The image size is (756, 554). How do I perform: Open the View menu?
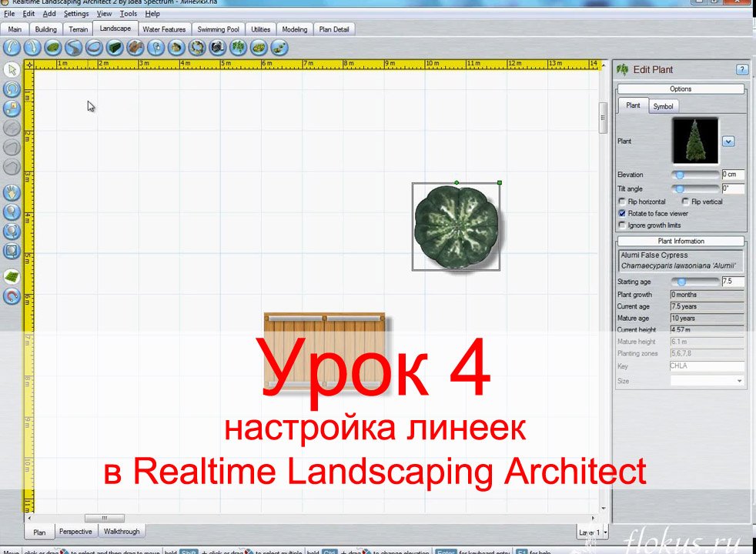(104, 14)
